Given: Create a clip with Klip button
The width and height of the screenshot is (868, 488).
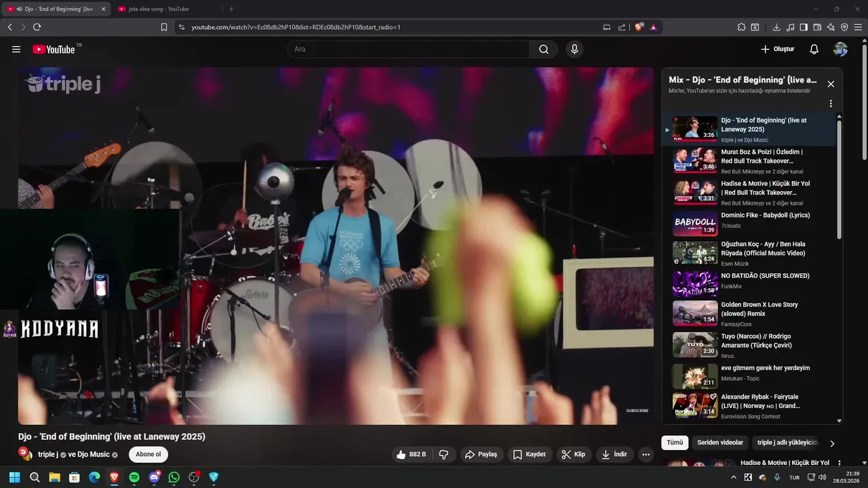Looking at the screenshot, I should point(573,454).
